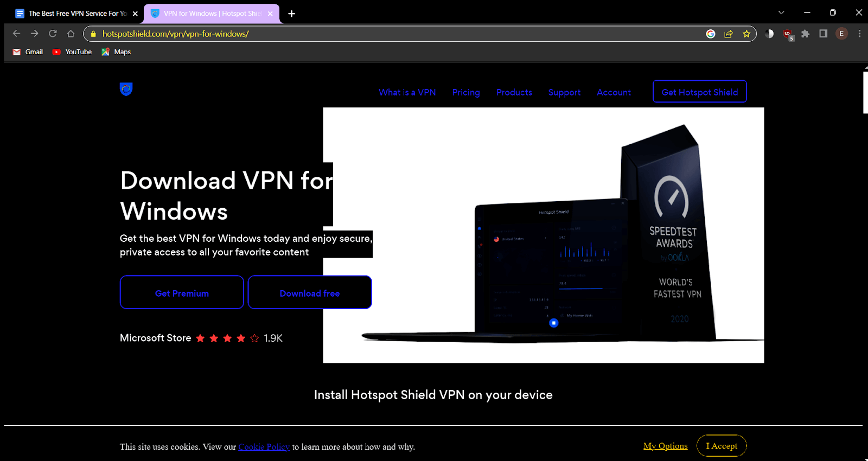Screen dimensions: 868x461
Task: Open the Extensions puzzle icon
Action: point(806,34)
